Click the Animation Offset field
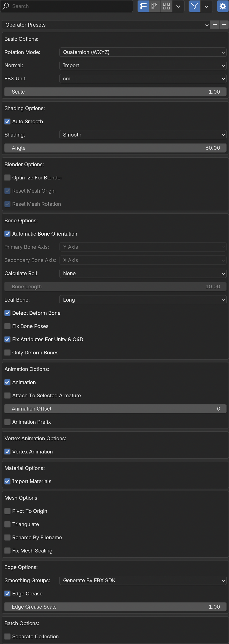229x644 pixels. [115, 409]
